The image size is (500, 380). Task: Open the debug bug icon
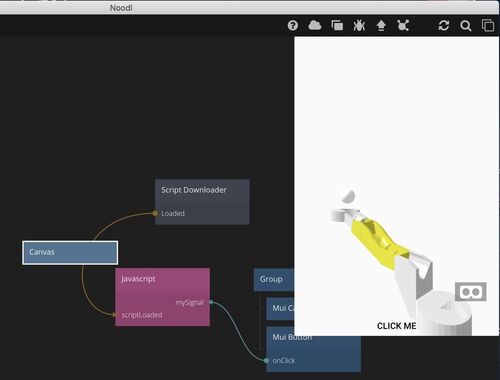pos(359,25)
